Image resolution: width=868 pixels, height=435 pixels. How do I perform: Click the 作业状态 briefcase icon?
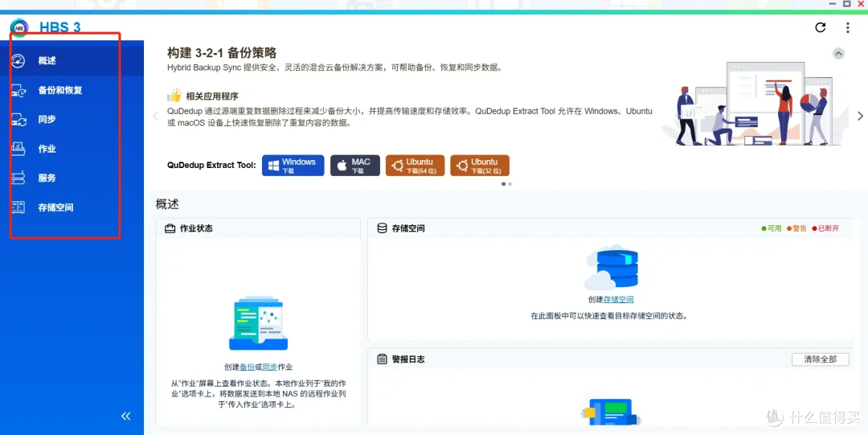point(170,228)
